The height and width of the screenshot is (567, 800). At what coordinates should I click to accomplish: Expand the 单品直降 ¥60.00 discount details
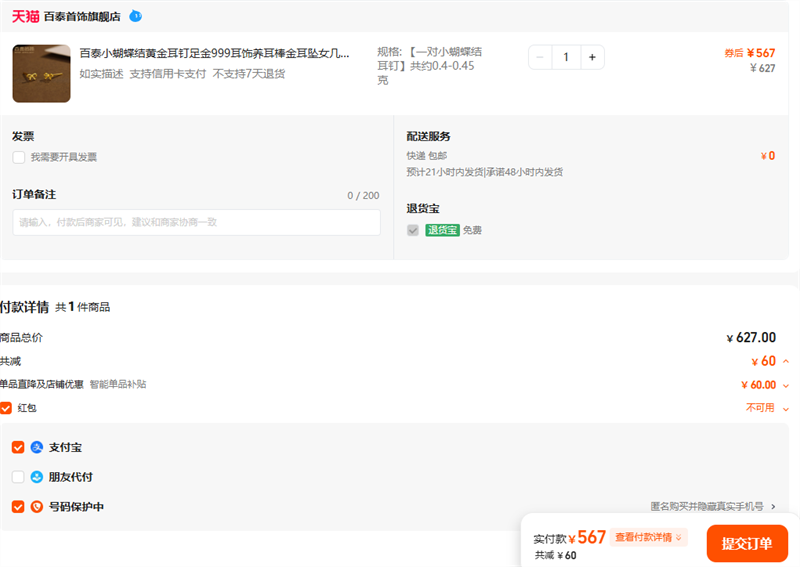click(786, 385)
